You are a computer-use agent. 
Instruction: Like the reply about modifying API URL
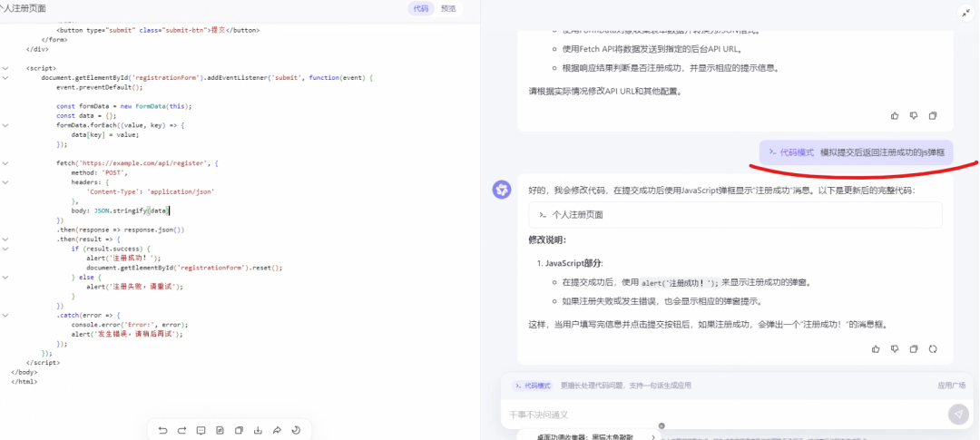895,115
